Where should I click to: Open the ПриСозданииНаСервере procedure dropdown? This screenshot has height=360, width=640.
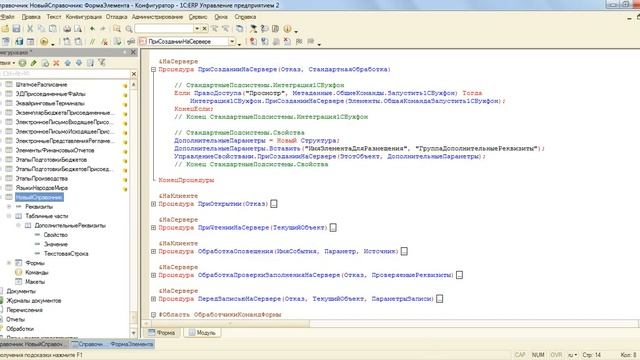(232, 42)
